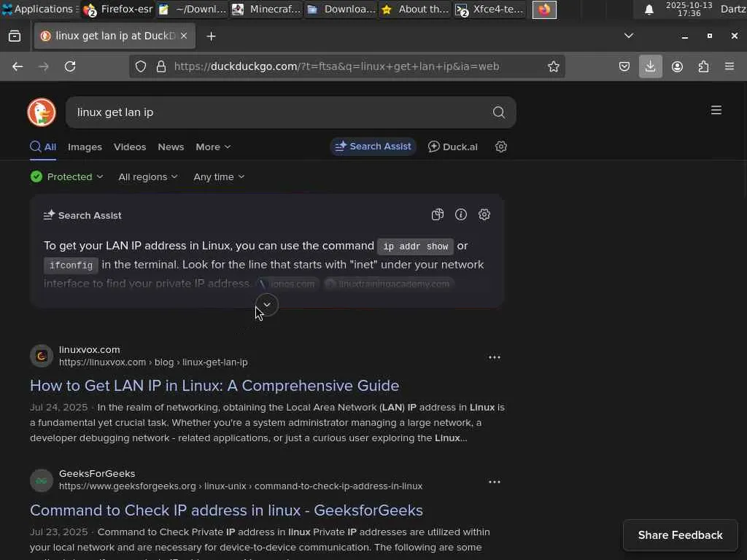
Task: Click the Firefox address bar URL
Action: pos(336,66)
